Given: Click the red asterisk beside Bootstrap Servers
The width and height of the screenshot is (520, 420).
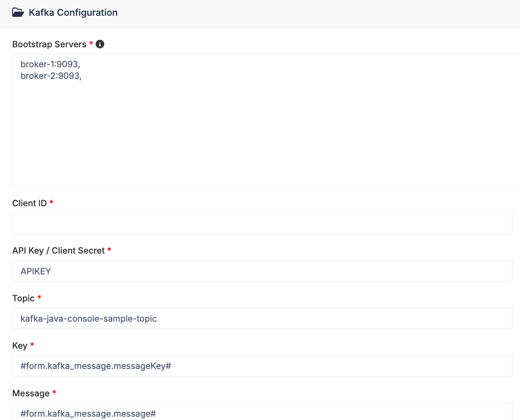Looking at the screenshot, I should point(91,43).
